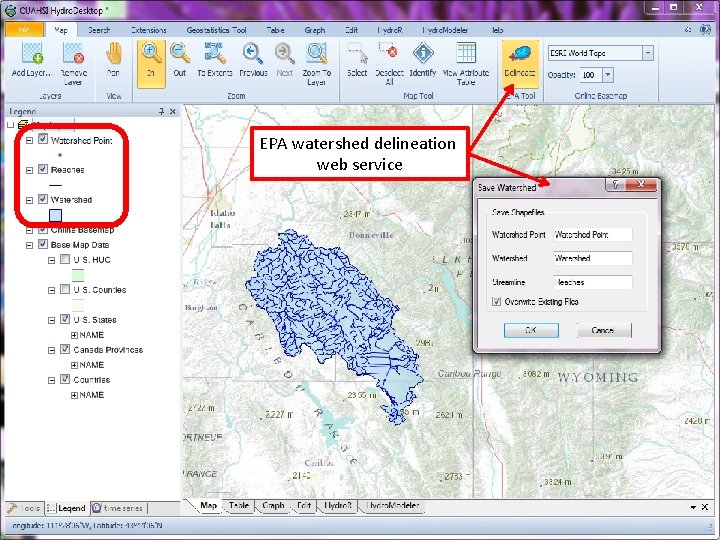Close the Legend panel
This screenshot has width=720, height=540.
tap(173, 111)
